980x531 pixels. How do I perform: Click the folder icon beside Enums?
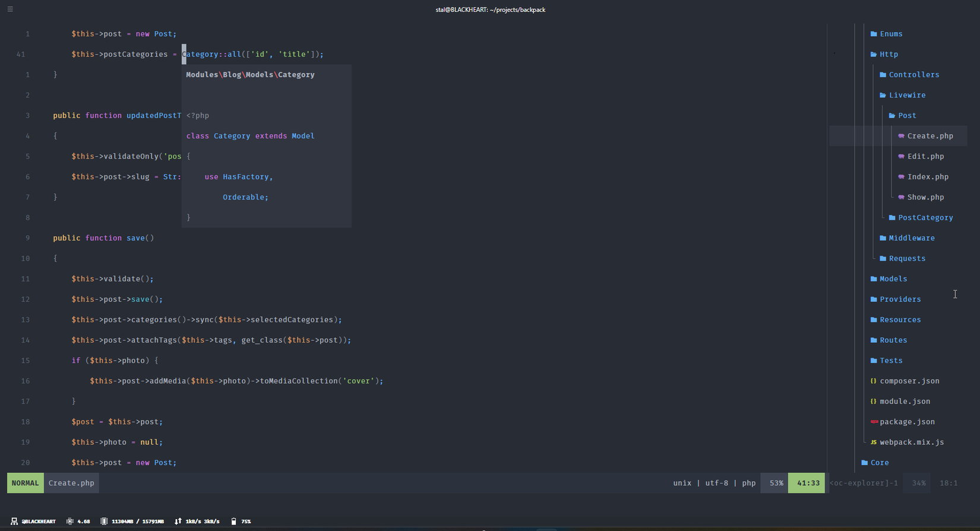tap(874, 34)
